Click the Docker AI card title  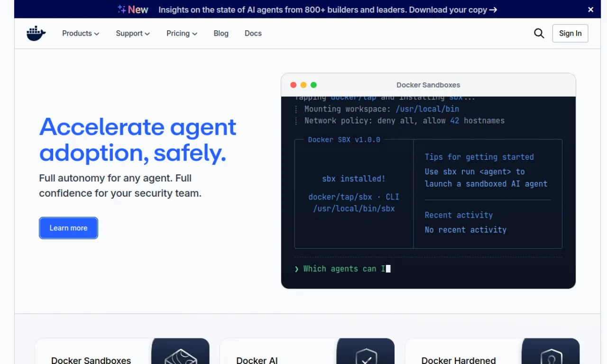tap(257, 360)
